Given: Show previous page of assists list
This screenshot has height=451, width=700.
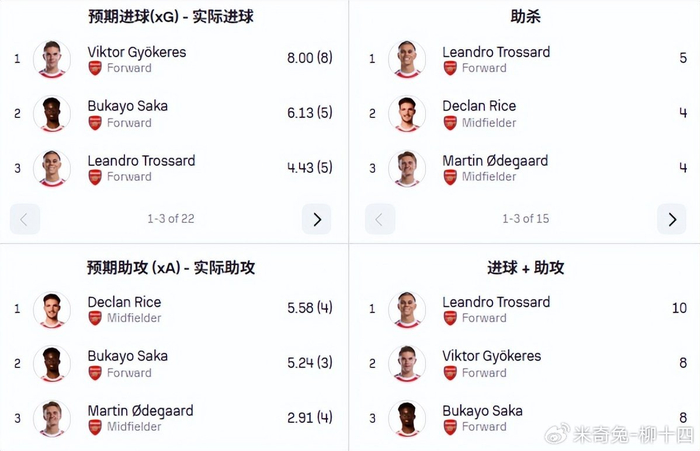Looking at the screenshot, I should tap(380, 219).
